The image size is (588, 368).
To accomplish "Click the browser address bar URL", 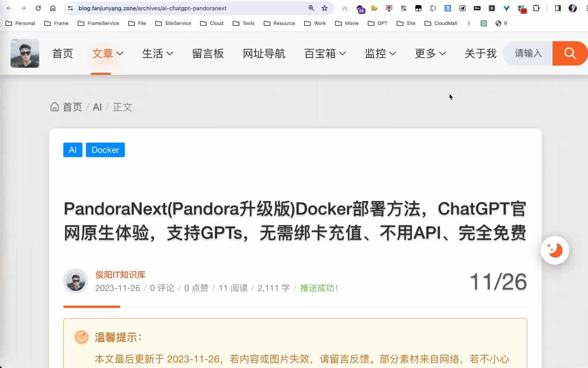I will (152, 8).
